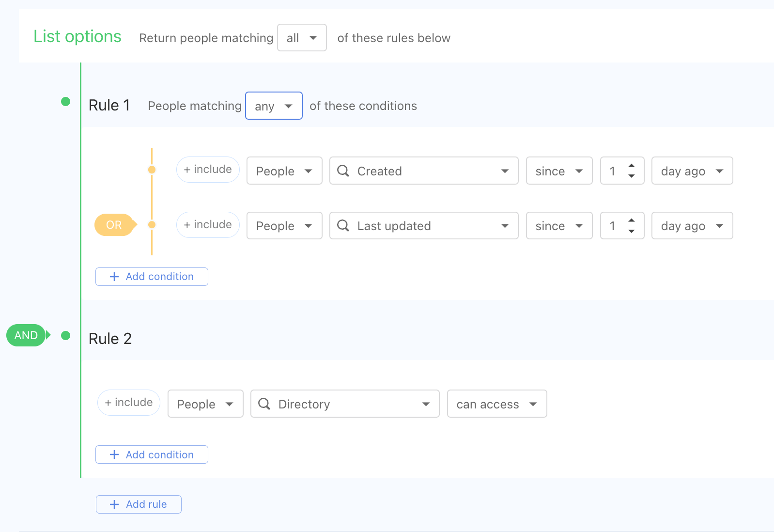Click the search icon in the Directory field

(264, 404)
